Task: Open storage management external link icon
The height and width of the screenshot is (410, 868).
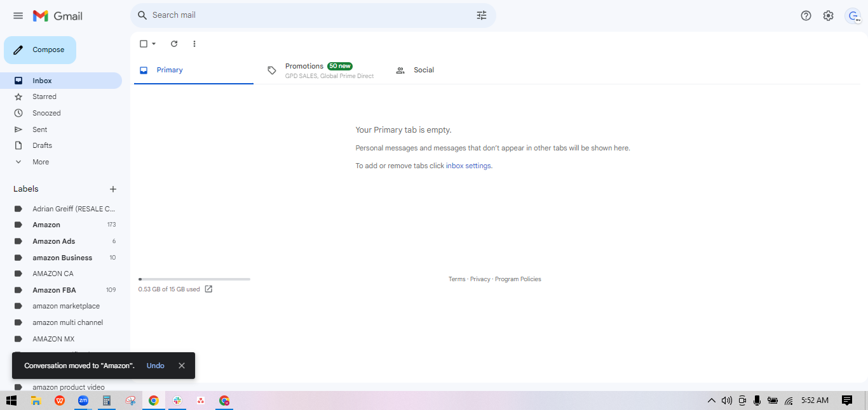Action: 208,289
